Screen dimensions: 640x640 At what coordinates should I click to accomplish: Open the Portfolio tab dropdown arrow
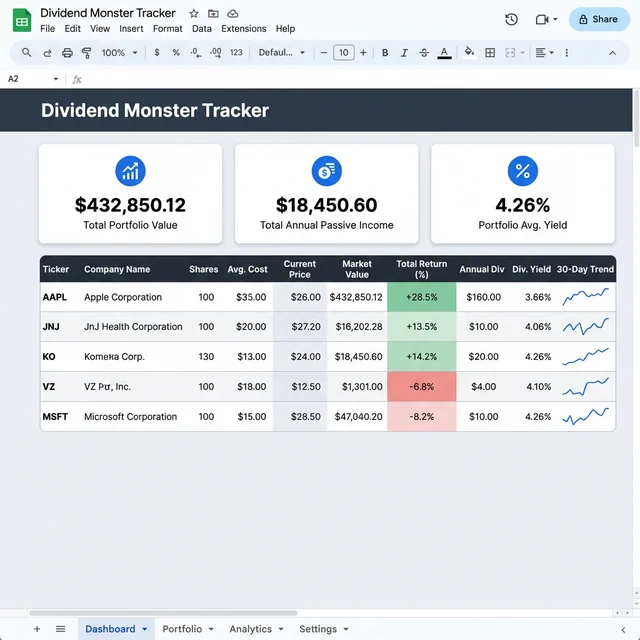(211, 629)
